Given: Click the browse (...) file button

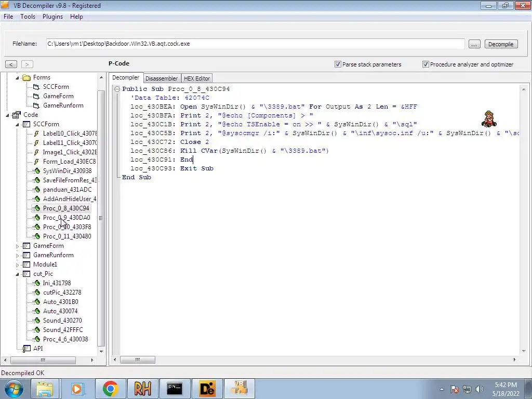Looking at the screenshot, I should click(x=474, y=44).
